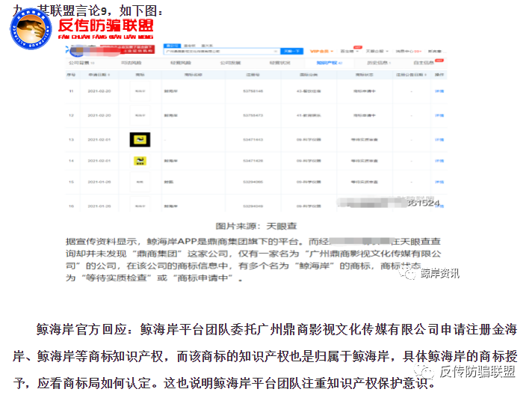Open the 消息中心 message center
Image resolution: width=532 pixels, height=395 pixels.
[x=409, y=52]
